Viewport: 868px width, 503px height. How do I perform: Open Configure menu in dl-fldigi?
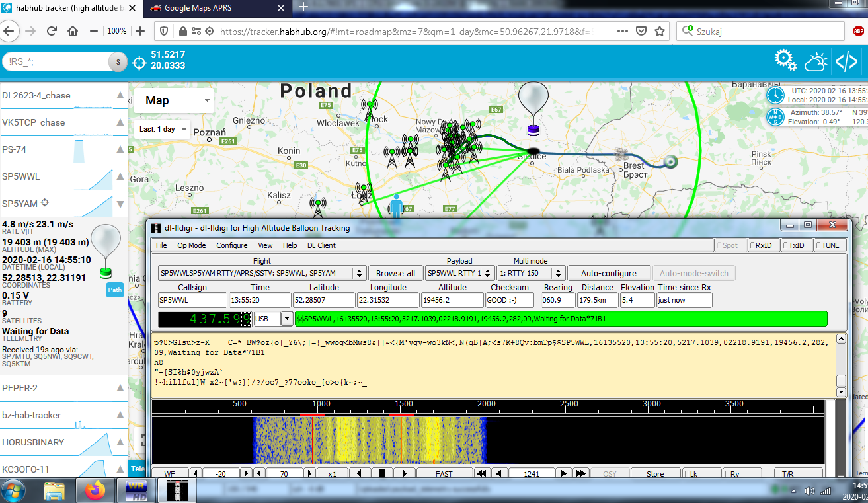pos(232,245)
